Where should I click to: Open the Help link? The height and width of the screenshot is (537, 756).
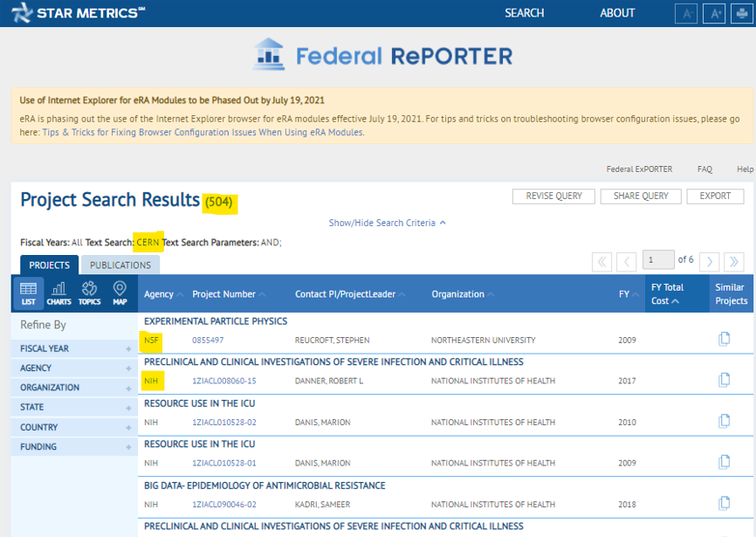point(745,169)
